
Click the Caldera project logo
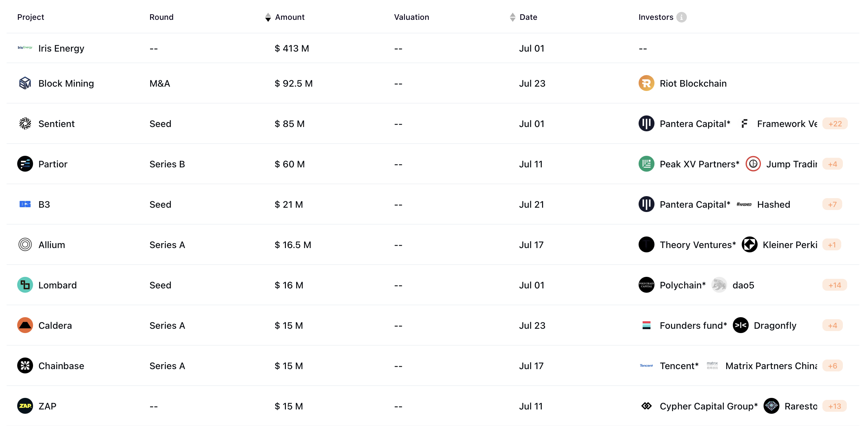point(25,325)
